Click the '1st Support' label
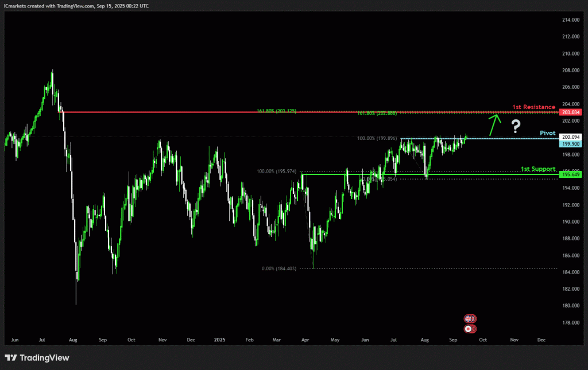Screen dimensions: 588x370 click(x=537, y=169)
